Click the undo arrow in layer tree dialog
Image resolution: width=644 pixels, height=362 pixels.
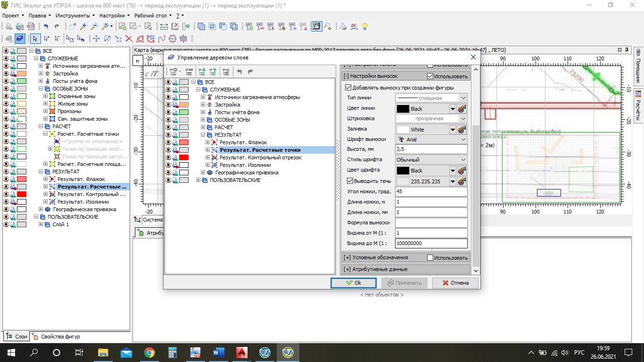click(x=239, y=72)
